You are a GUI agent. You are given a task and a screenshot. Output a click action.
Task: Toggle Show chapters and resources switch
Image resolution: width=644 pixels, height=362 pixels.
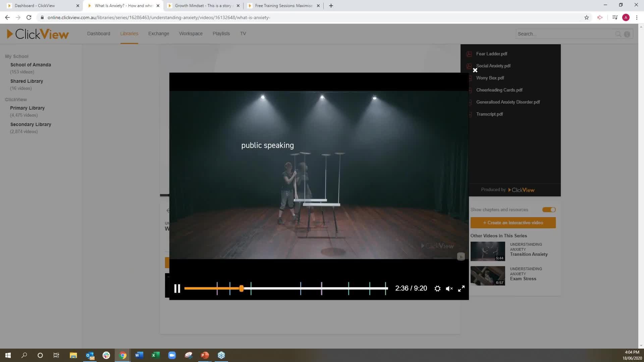549,210
